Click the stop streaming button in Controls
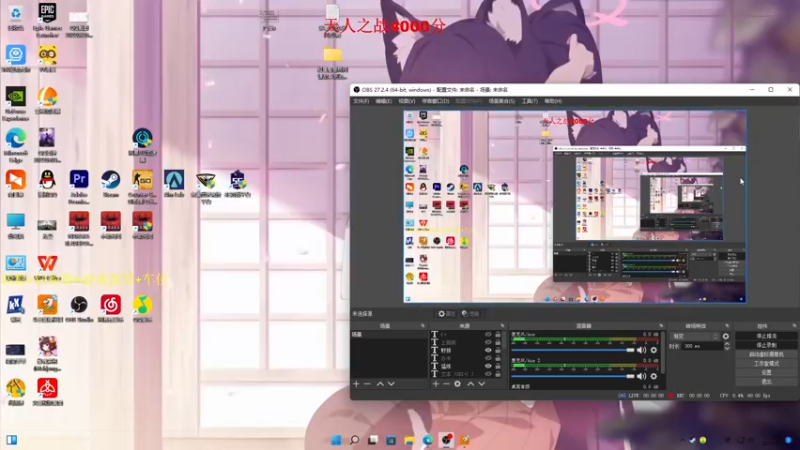Image resolution: width=800 pixels, height=450 pixels. tap(766, 336)
